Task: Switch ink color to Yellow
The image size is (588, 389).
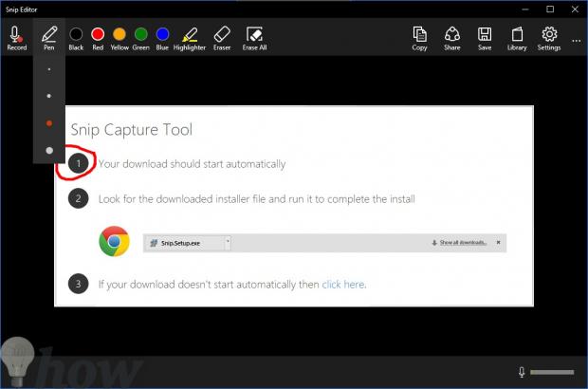Action: pos(119,34)
